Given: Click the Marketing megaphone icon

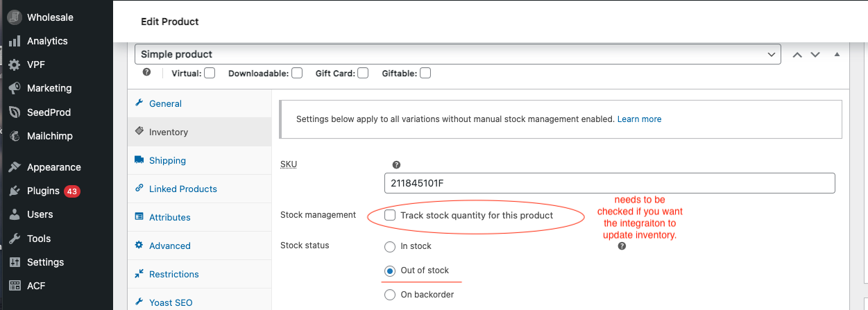Looking at the screenshot, I should tap(15, 89).
